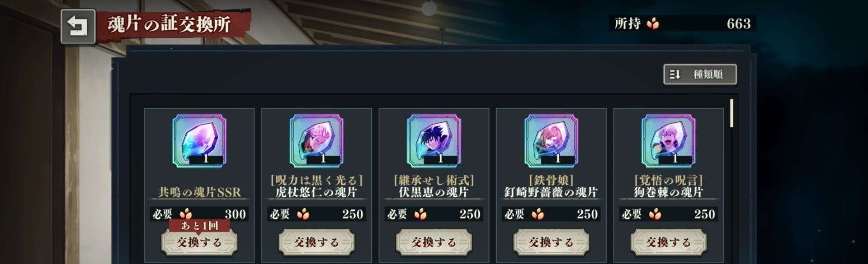
Task: Select the 虎杖悠仁 soul fragment icon
Action: pos(316,141)
